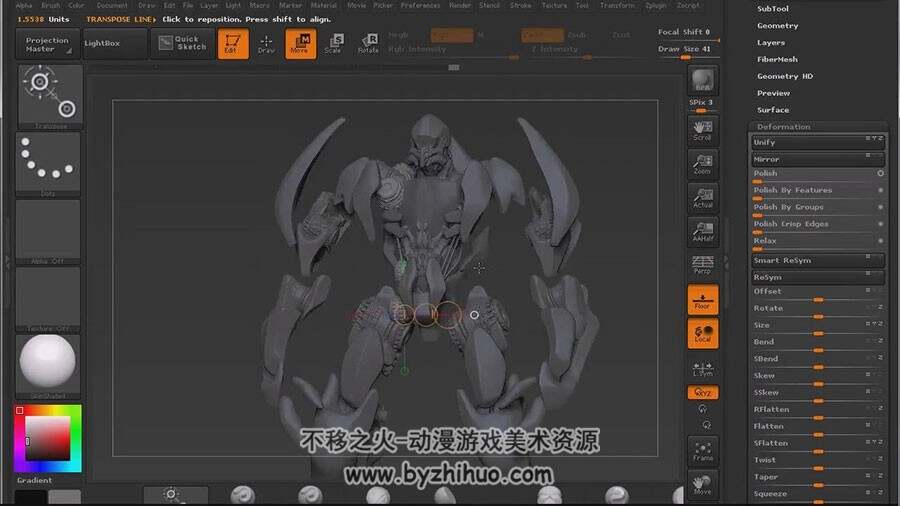Click the AAHalf view icon
This screenshot has height=506, width=900.
click(x=703, y=232)
